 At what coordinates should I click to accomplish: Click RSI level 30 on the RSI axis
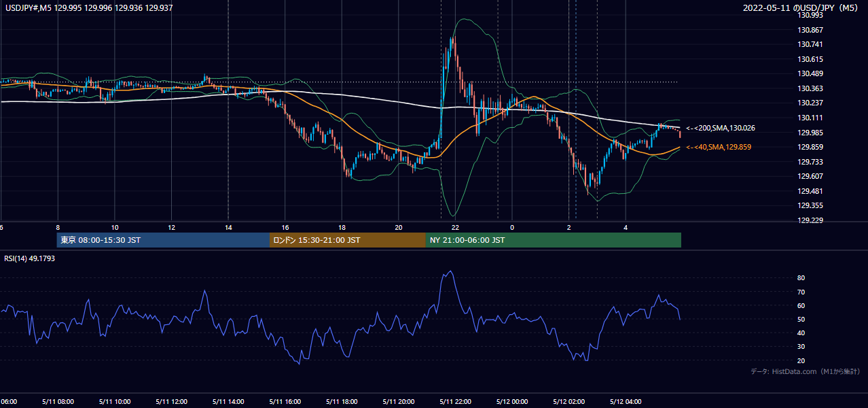coord(801,347)
